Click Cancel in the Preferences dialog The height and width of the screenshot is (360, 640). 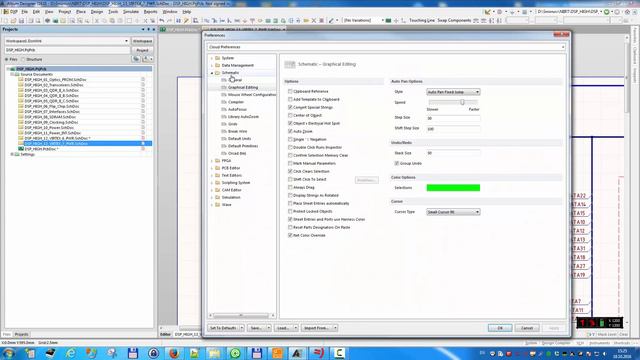tap(527, 328)
